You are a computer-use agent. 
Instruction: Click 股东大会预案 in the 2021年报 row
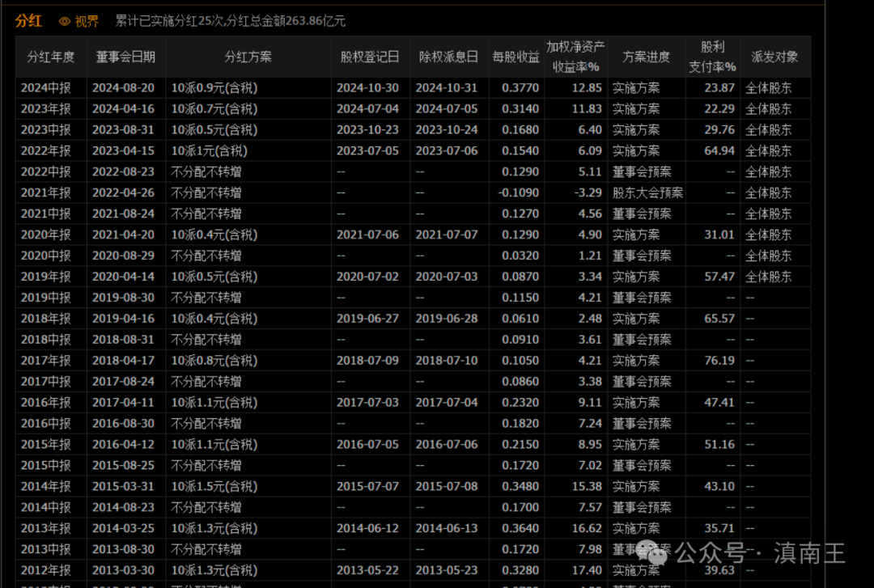(x=647, y=192)
